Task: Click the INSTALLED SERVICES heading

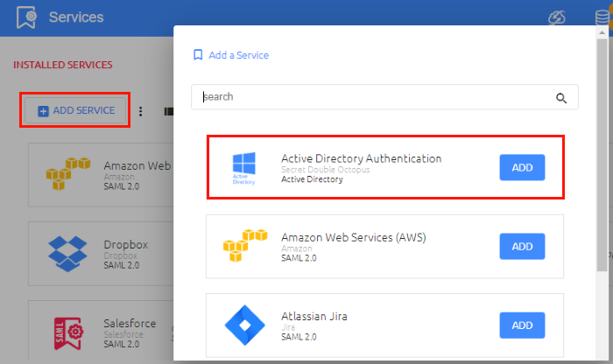Action: [63, 65]
